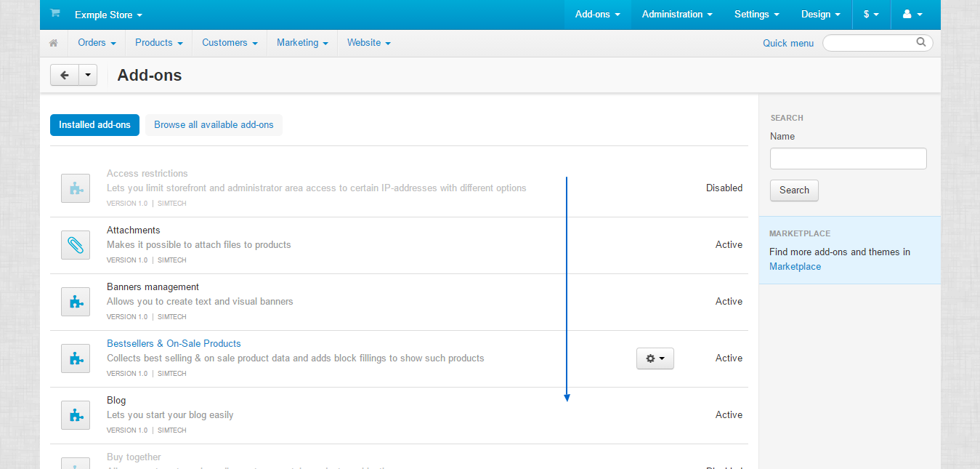
Task: Open the Quick menu
Action: click(788, 43)
